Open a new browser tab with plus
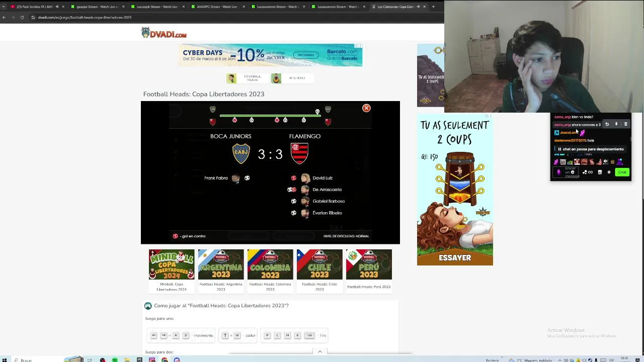The width and height of the screenshot is (644, 362). pyautogui.click(x=433, y=7)
